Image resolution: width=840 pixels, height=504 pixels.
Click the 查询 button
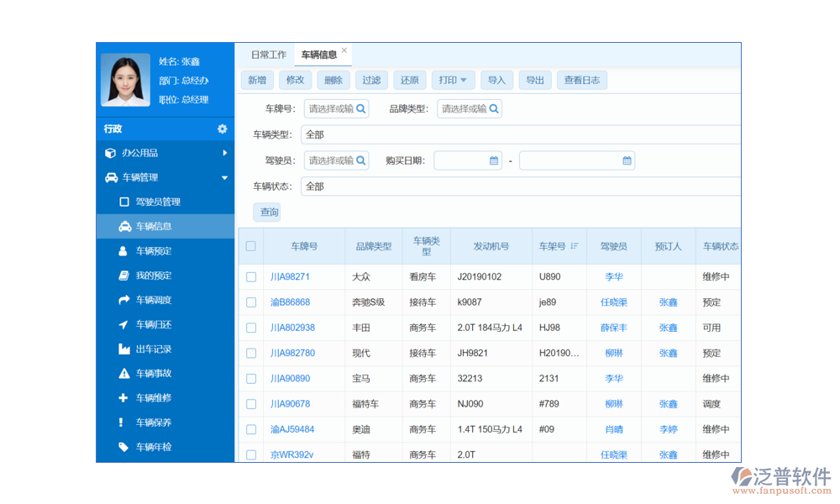click(x=269, y=213)
